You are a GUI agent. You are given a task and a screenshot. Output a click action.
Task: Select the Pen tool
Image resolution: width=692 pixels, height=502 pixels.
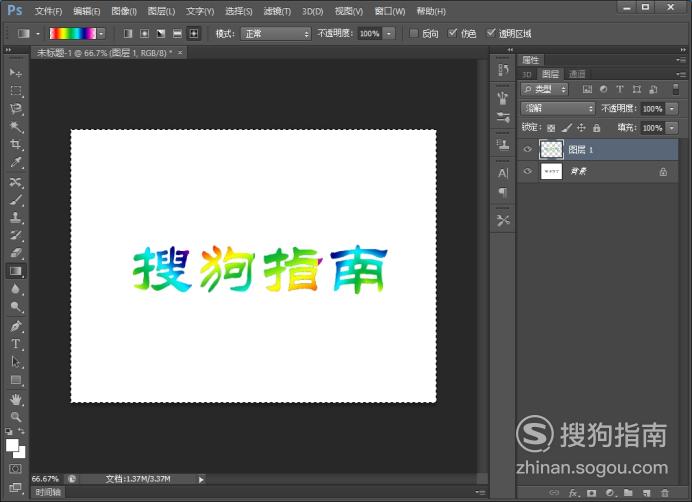tap(16, 326)
